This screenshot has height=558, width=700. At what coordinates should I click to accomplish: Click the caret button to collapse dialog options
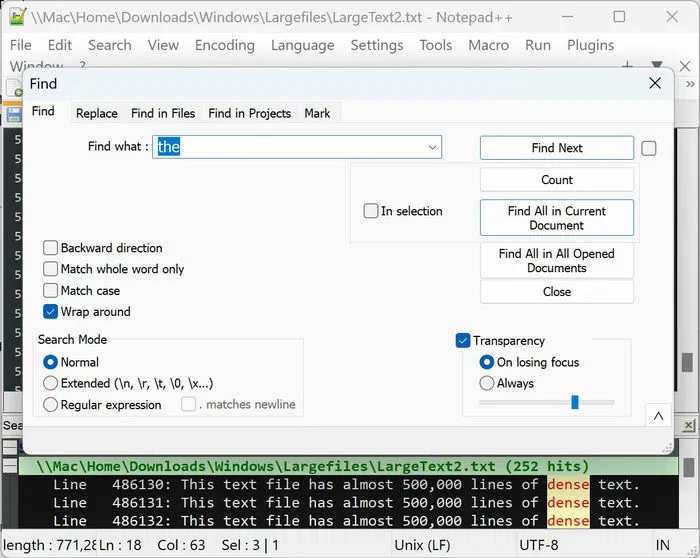pos(657,415)
